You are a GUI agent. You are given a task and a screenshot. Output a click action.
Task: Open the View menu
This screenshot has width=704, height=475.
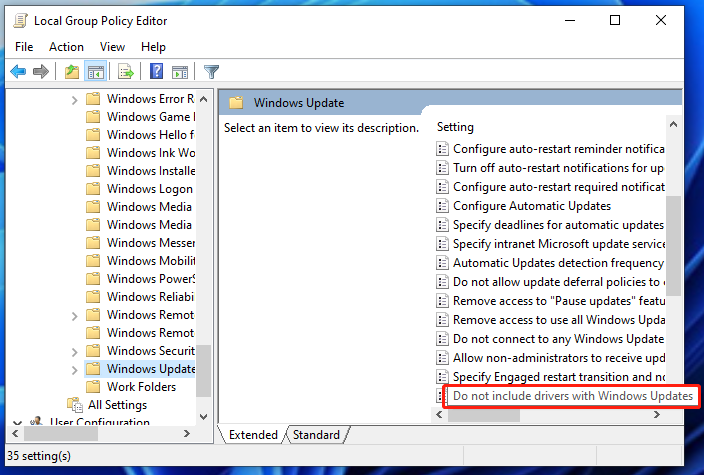[x=112, y=47]
